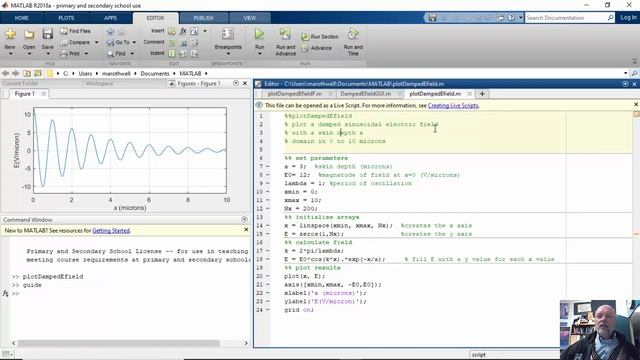This screenshot has width=640, height=360.
Task: Click the Command Window horizontal scrollbar
Action: (x=118, y=343)
